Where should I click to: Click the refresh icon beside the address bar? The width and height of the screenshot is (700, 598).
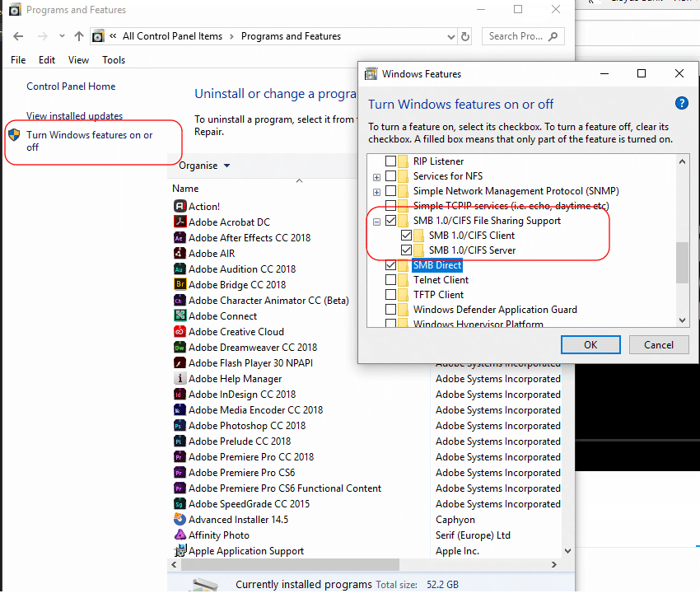(465, 36)
